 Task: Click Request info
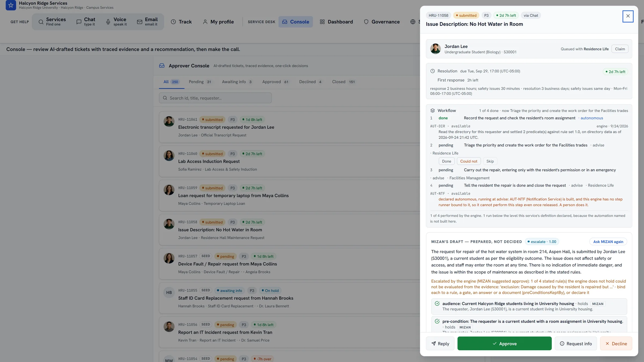pyautogui.click(x=576, y=343)
